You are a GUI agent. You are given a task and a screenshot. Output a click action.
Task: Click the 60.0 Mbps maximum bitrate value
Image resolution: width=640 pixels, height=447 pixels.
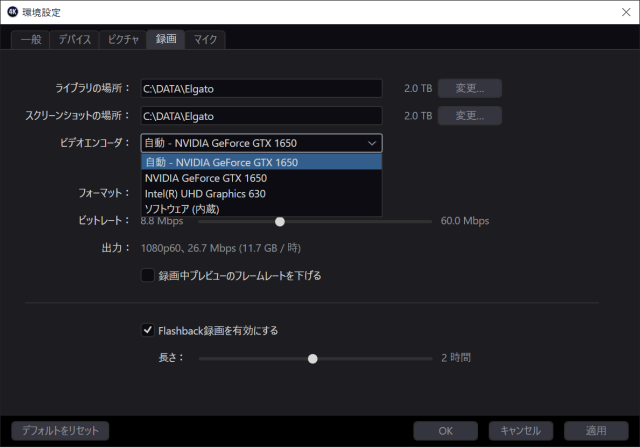[x=465, y=221]
